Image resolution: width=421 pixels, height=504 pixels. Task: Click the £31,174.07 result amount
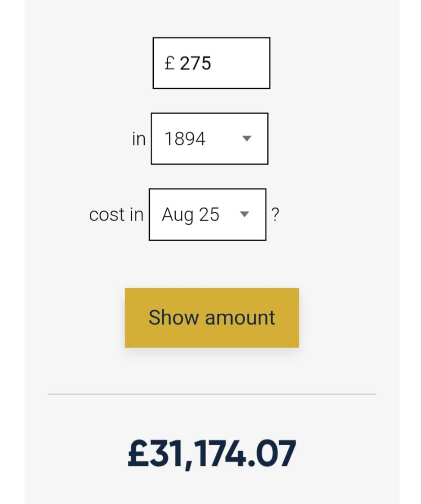(212, 454)
